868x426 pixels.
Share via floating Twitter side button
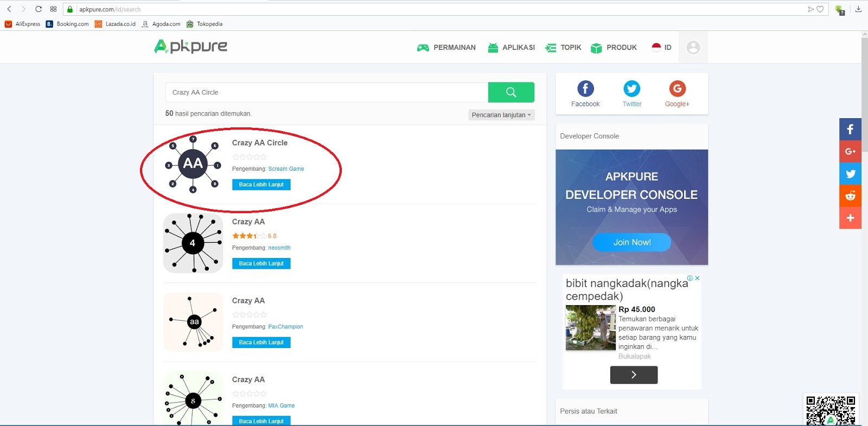850,174
